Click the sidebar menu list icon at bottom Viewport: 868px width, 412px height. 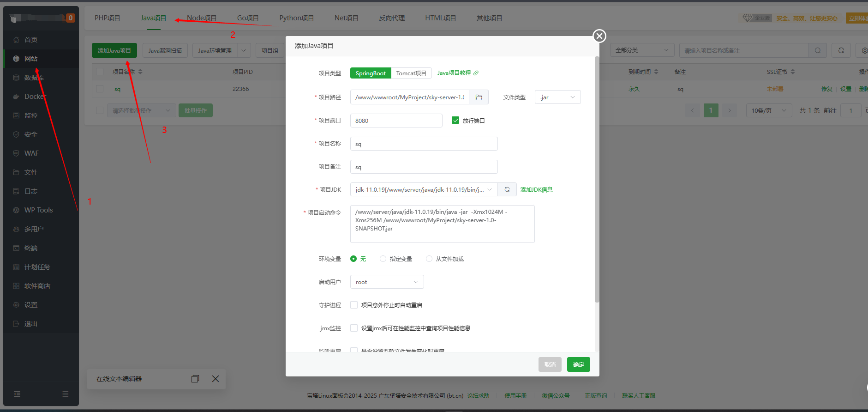click(65, 394)
